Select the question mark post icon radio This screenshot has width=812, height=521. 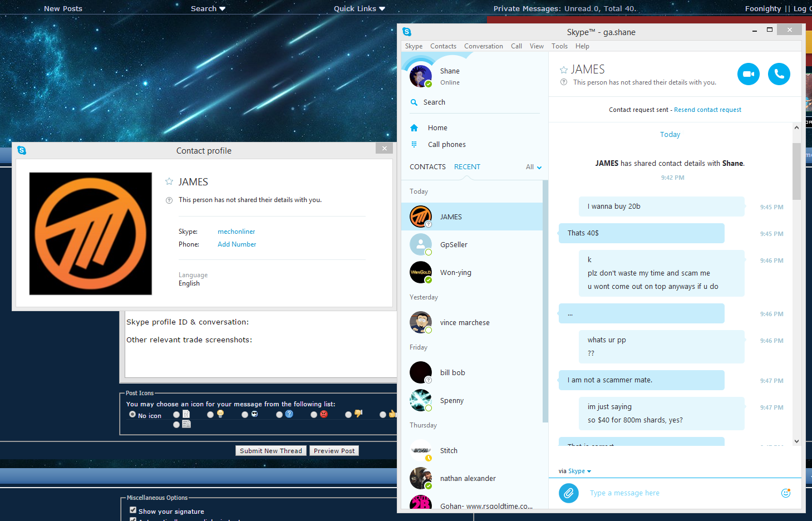(x=279, y=415)
